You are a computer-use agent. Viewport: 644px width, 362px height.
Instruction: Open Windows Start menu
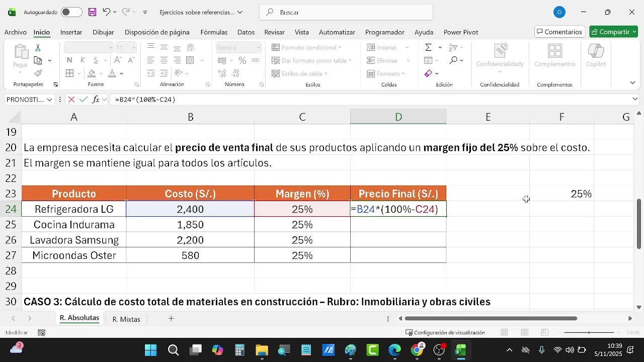(150, 350)
